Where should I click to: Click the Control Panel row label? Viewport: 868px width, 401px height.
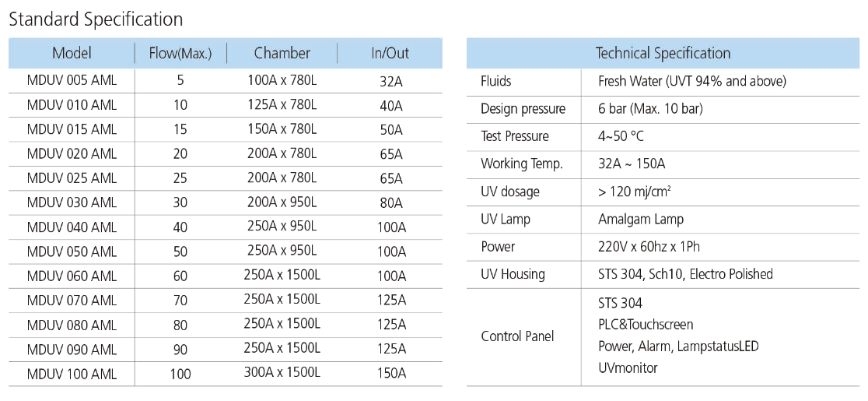click(517, 336)
